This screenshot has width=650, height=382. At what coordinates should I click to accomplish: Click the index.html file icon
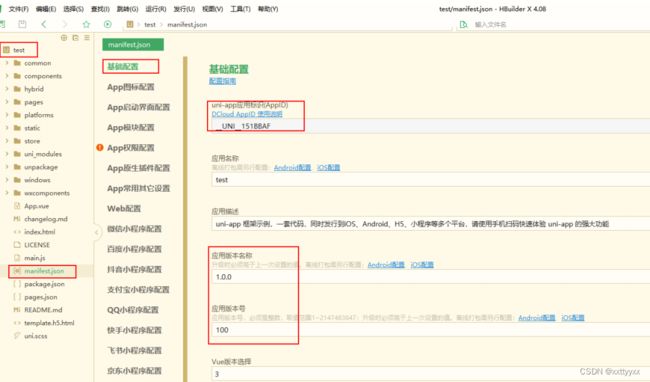pos(17,232)
